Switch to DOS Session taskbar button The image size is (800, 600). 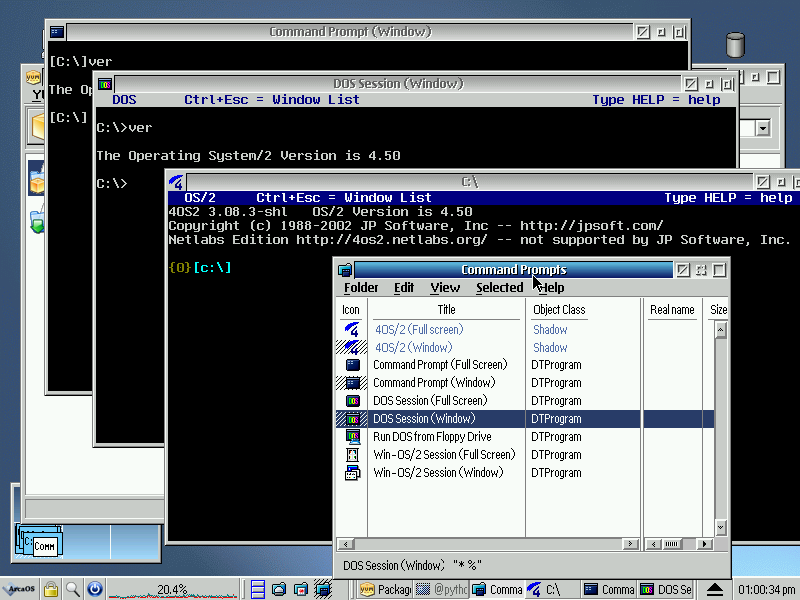pyautogui.click(x=666, y=590)
